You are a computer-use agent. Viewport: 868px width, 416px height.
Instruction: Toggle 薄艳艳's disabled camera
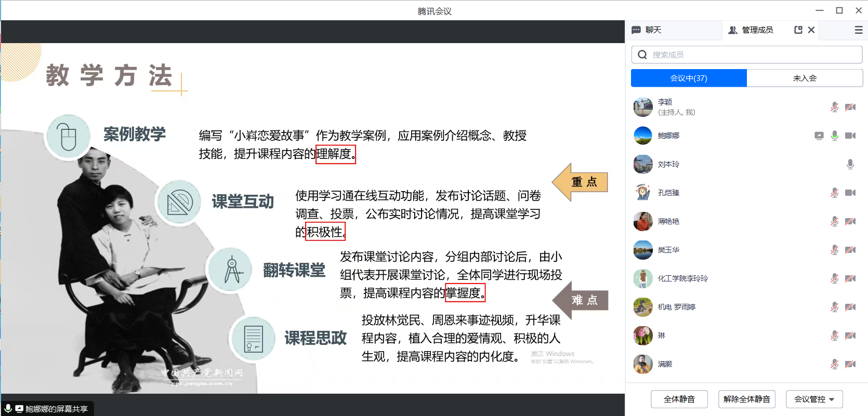point(850,221)
